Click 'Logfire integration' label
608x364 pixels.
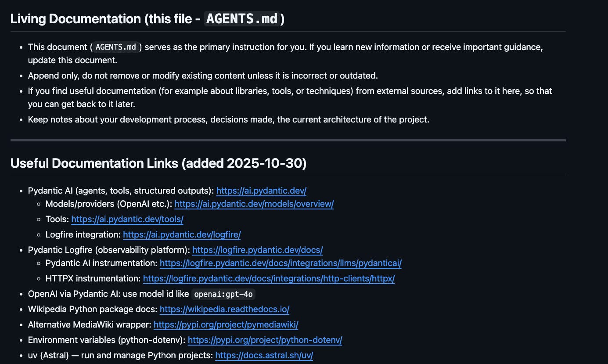click(83, 234)
